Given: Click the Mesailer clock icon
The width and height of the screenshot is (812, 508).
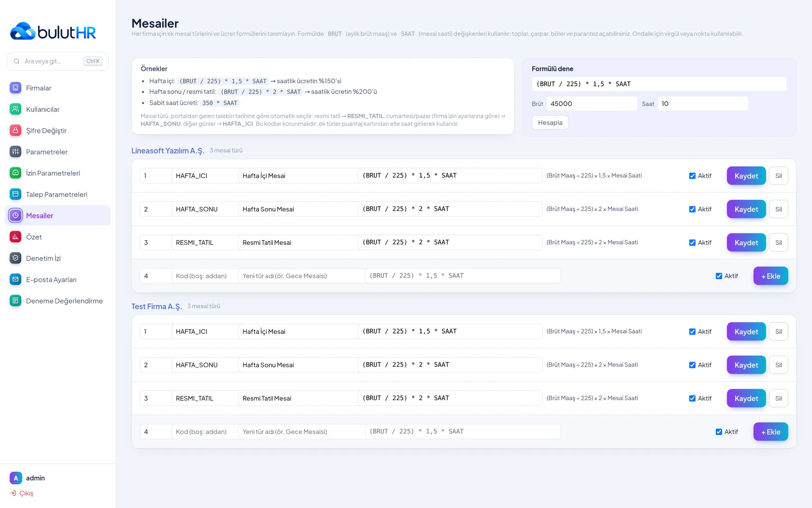Looking at the screenshot, I should (15, 215).
